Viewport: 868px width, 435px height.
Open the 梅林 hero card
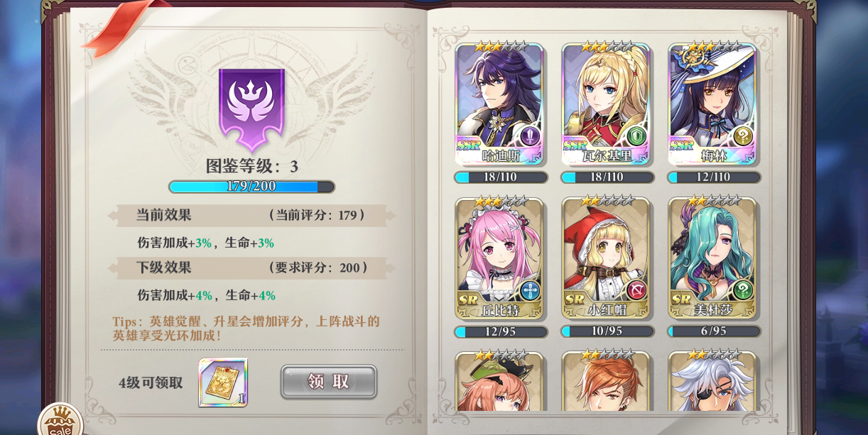point(713,104)
